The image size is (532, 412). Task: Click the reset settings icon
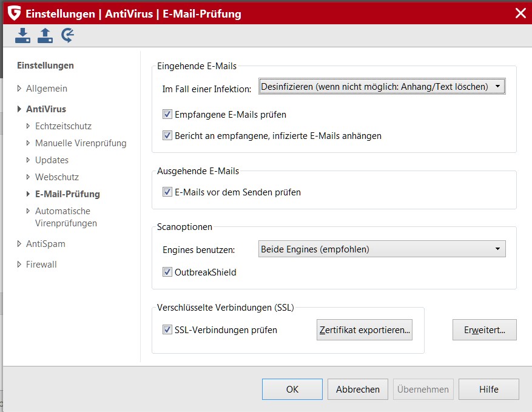[67, 36]
